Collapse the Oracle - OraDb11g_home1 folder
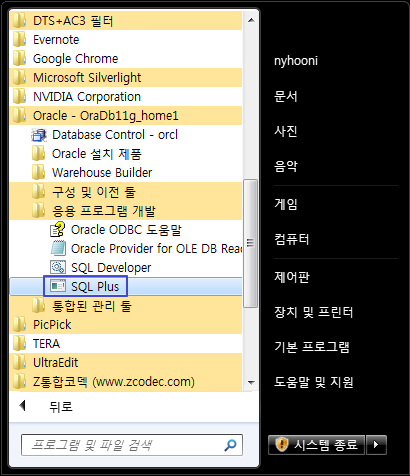 click(126, 116)
